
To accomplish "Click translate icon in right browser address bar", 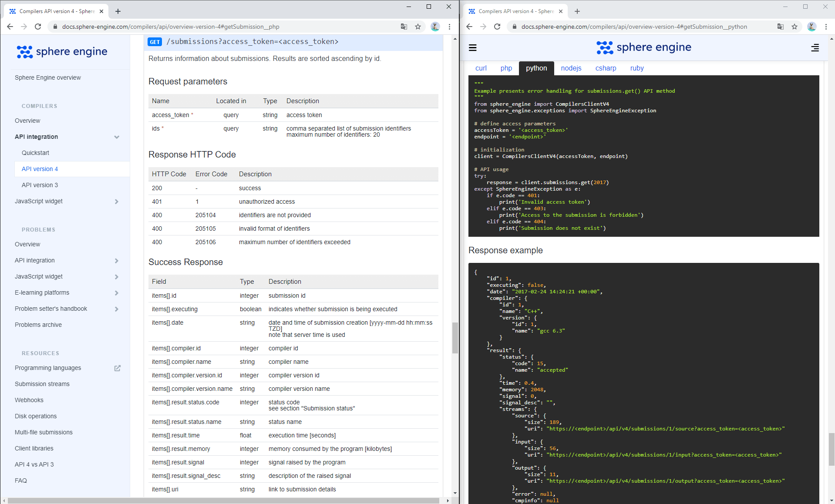I will point(781,27).
